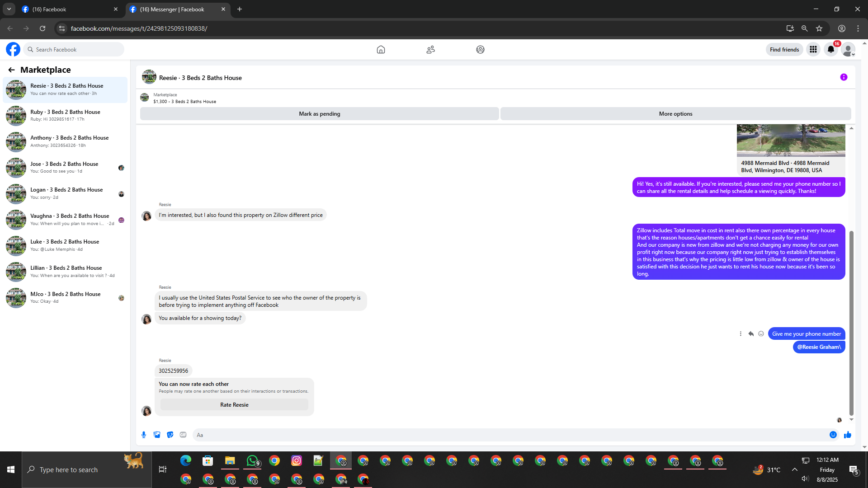
Task: Attach a photo using image icon
Action: point(157,435)
